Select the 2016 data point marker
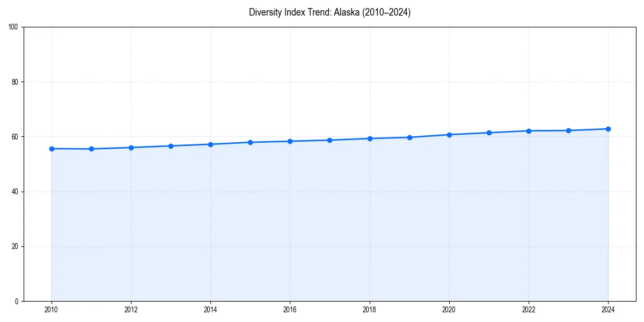Screen dimensions: 644x322 click(290, 141)
